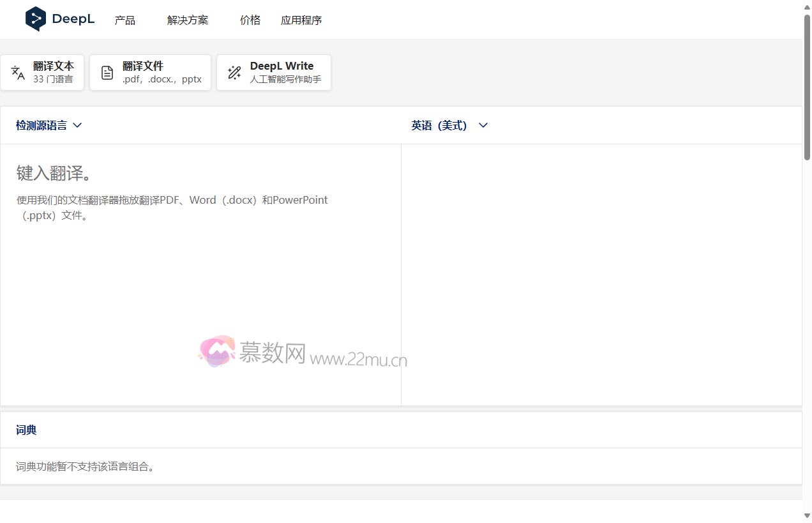The height and width of the screenshot is (523, 812).
Task: Click the www.22mu.cn watermark link
Action: (x=357, y=360)
